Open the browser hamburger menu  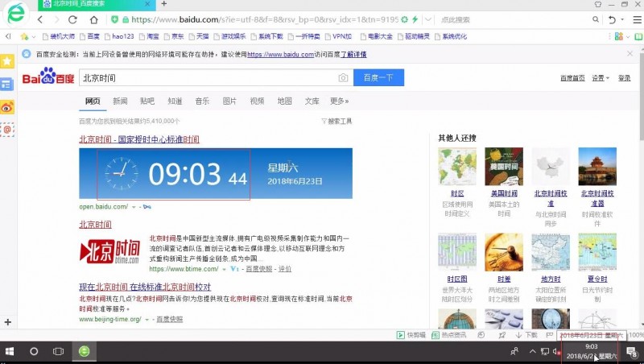637,19
